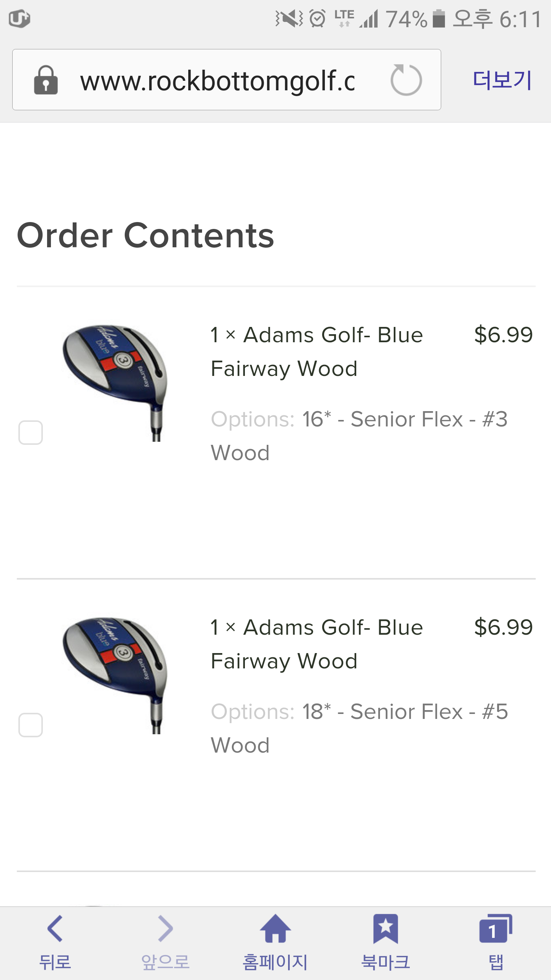Tap the alarm clock status icon
Viewport: 551px width, 980px height.
(x=317, y=18)
